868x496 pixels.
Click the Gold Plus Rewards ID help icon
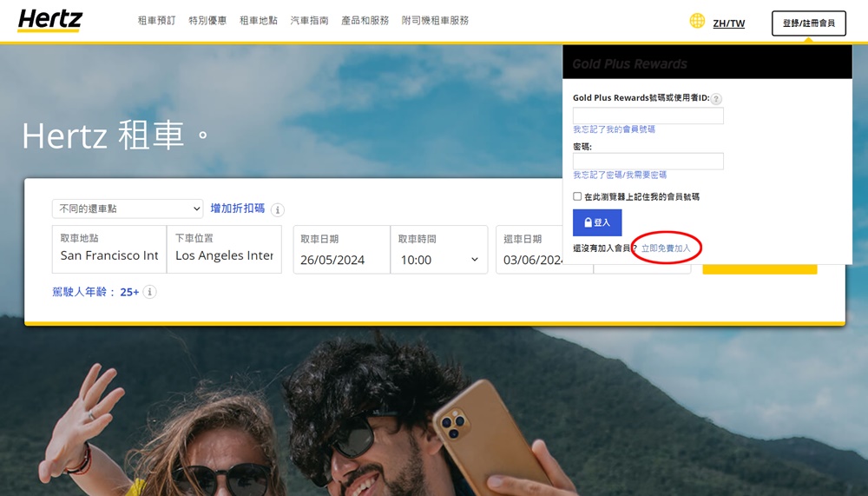click(x=716, y=99)
